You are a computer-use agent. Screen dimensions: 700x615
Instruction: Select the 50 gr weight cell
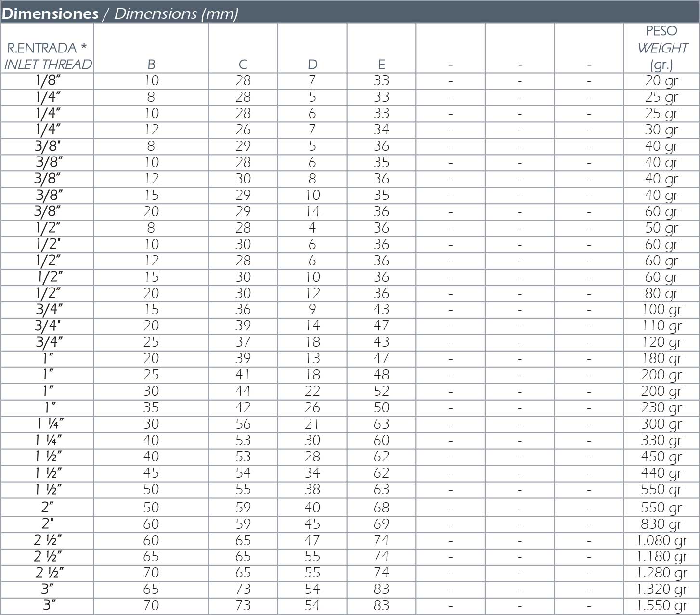click(x=661, y=228)
